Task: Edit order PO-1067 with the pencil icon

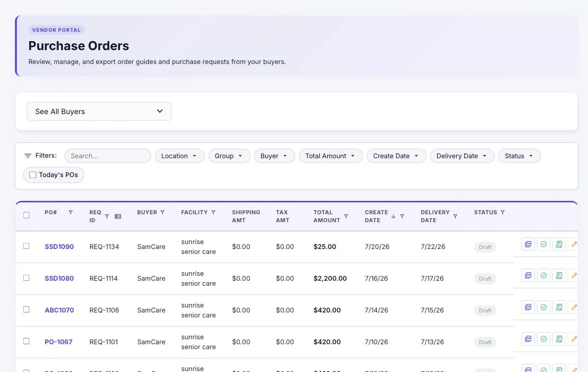Action: coord(574,339)
